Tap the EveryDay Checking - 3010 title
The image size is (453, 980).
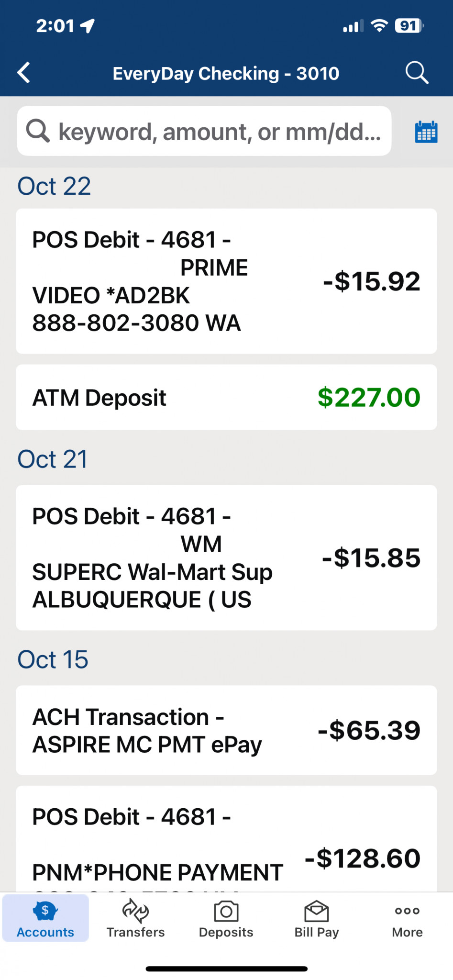pos(226,73)
